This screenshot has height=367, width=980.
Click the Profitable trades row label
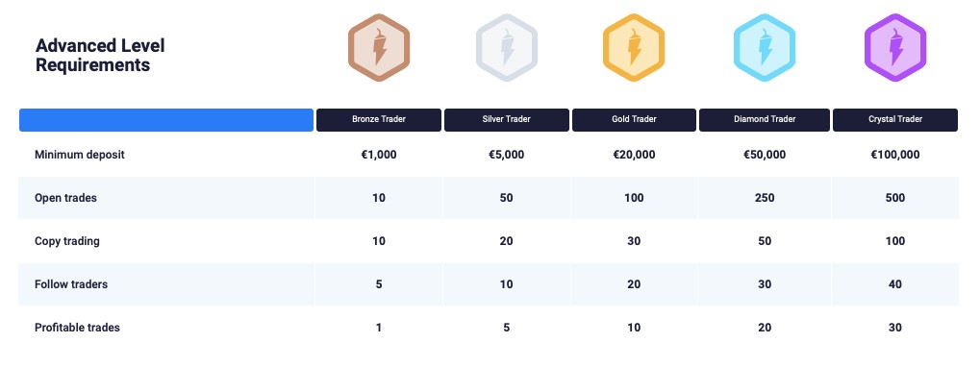(x=77, y=327)
